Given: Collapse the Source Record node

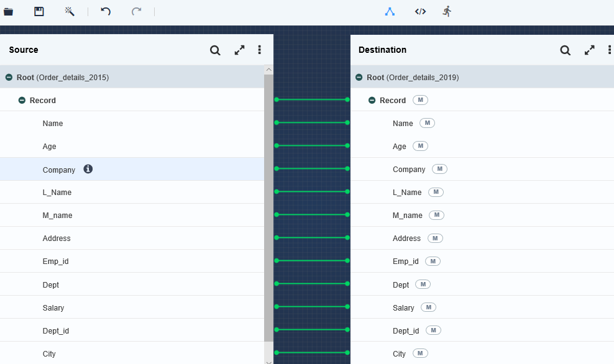Looking at the screenshot, I should pyautogui.click(x=22, y=101).
